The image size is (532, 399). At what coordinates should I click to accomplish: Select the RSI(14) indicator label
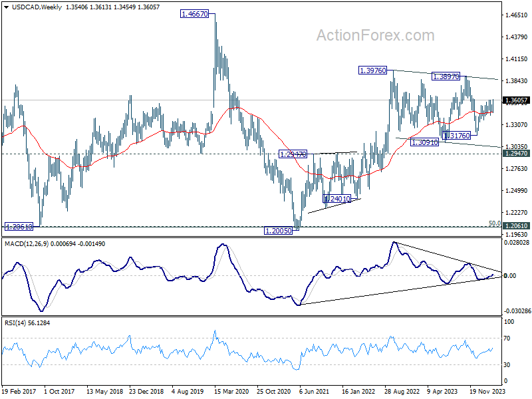click(15, 323)
